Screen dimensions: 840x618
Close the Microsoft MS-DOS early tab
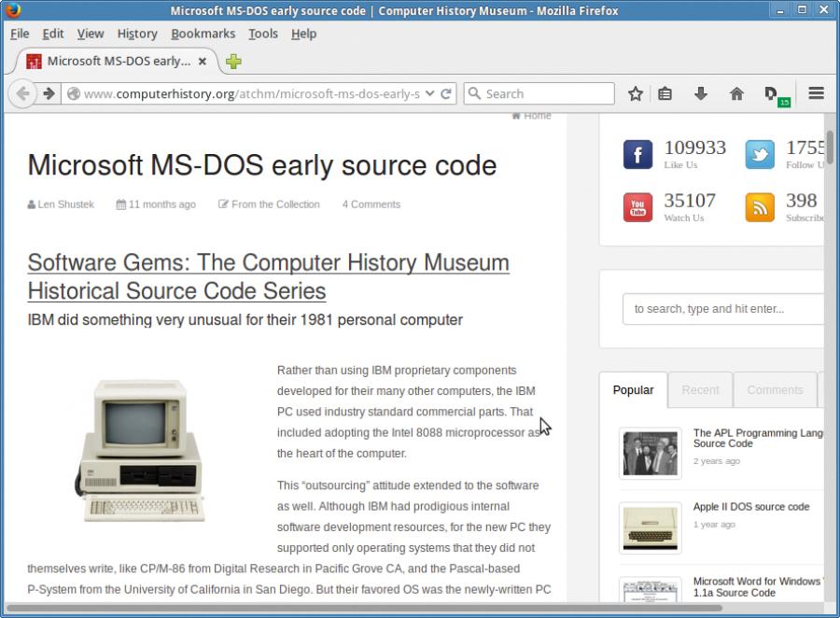coord(203,62)
